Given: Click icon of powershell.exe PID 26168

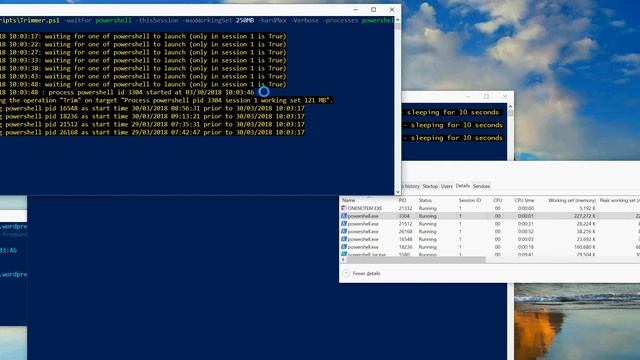Looking at the screenshot, I should click(x=344, y=231).
